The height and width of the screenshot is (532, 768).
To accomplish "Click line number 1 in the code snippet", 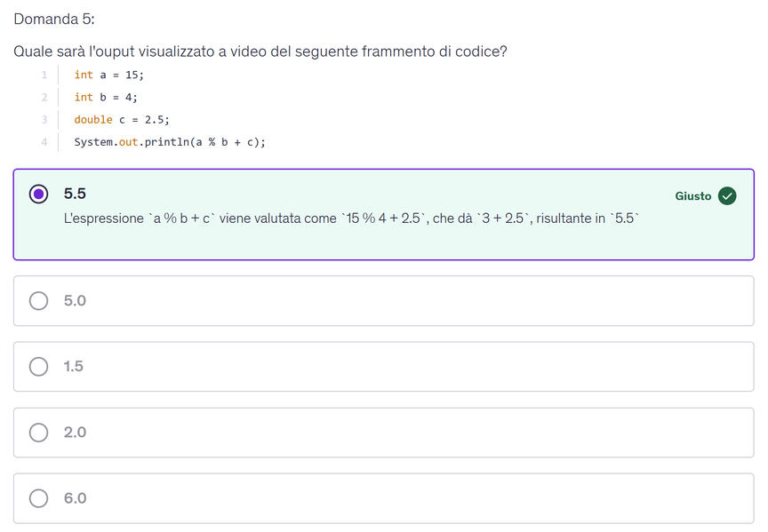I will pos(44,75).
